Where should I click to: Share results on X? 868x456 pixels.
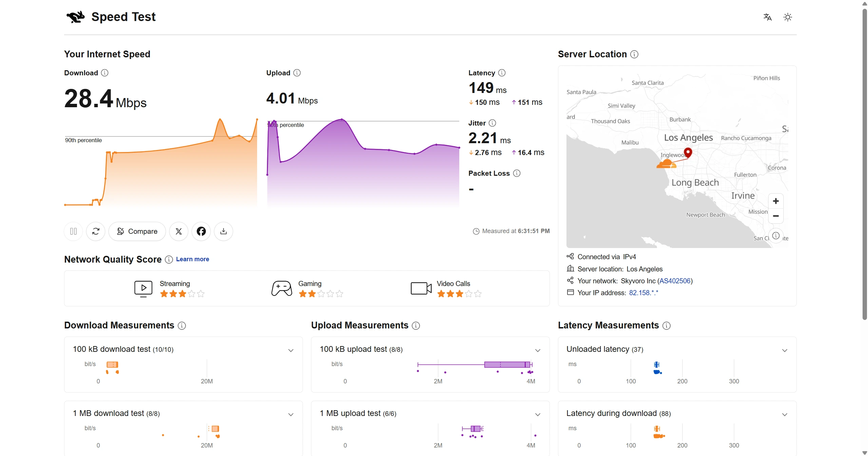pyautogui.click(x=179, y=231)
